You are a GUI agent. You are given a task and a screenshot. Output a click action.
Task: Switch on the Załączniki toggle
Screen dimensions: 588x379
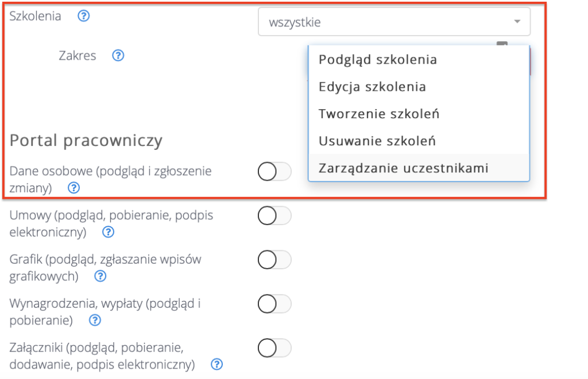[274, 348]
